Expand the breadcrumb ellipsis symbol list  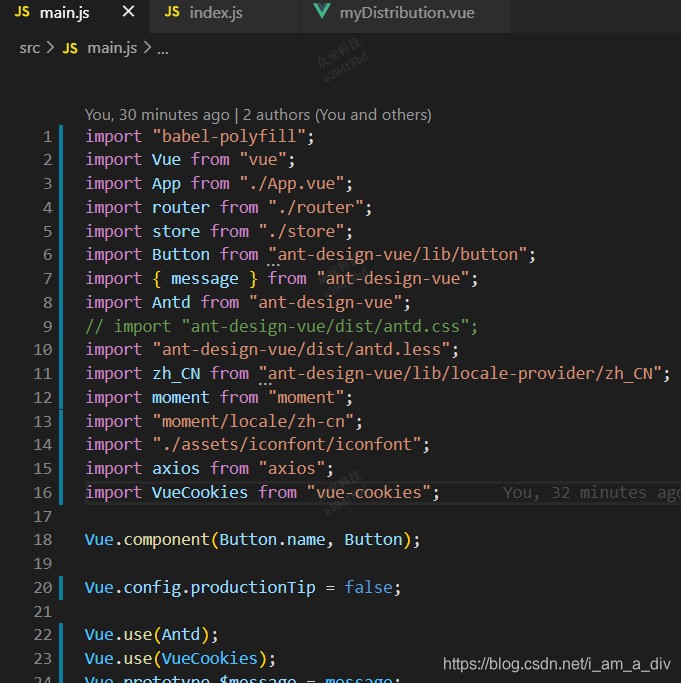coord(163,48)
